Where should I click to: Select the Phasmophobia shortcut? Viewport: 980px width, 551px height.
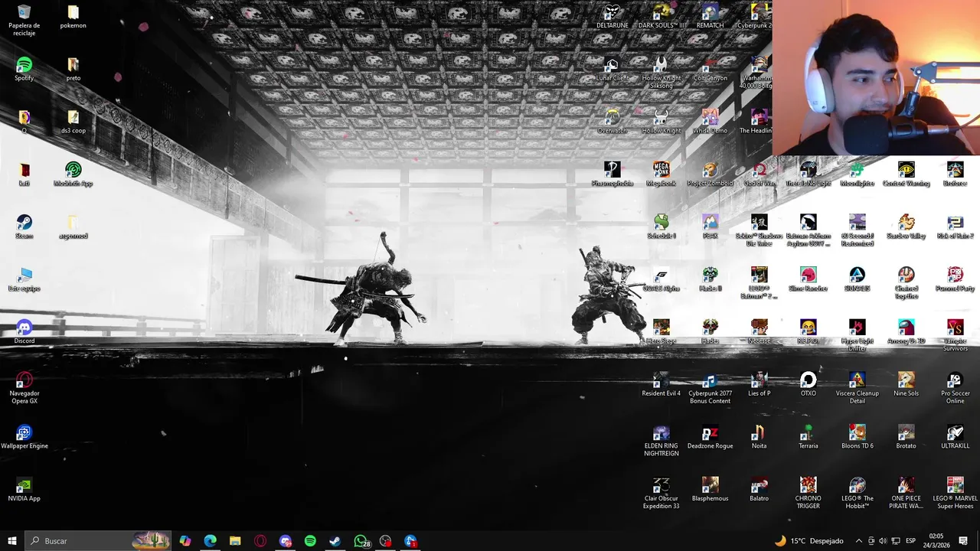coord(612,174)
